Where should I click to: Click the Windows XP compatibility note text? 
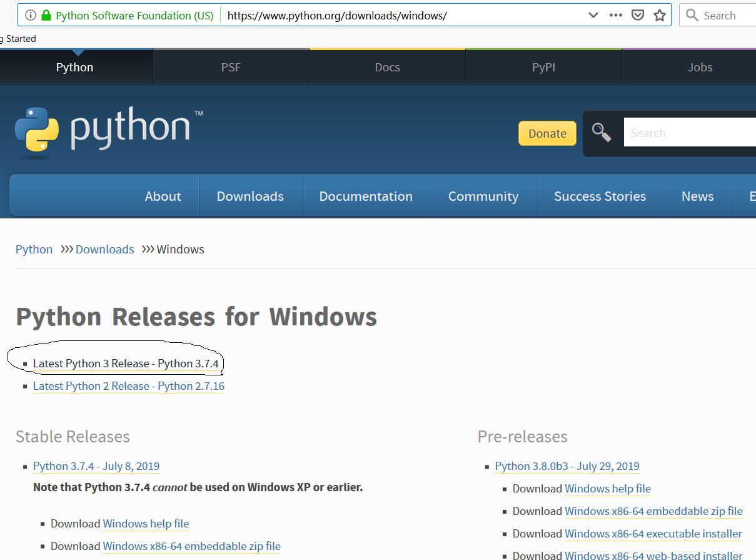(198, 487)
